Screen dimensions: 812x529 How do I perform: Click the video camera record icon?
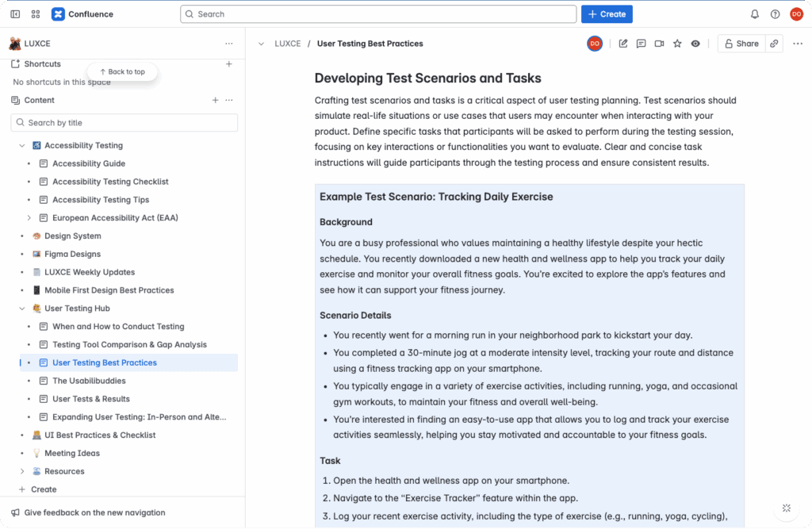(659, 44)
